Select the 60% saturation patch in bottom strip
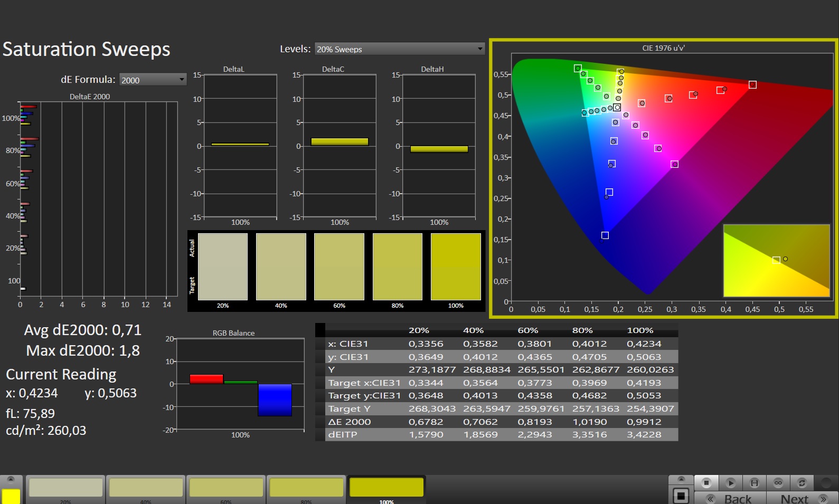This screenshot has width=839, height=504. tap(226, 488)
